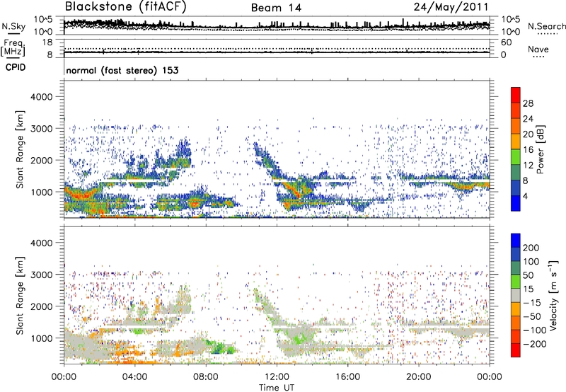The width and height of the screenshot is (566, 392).
Task: Select the '60' Nave axis value
Action: coord(506,42)
